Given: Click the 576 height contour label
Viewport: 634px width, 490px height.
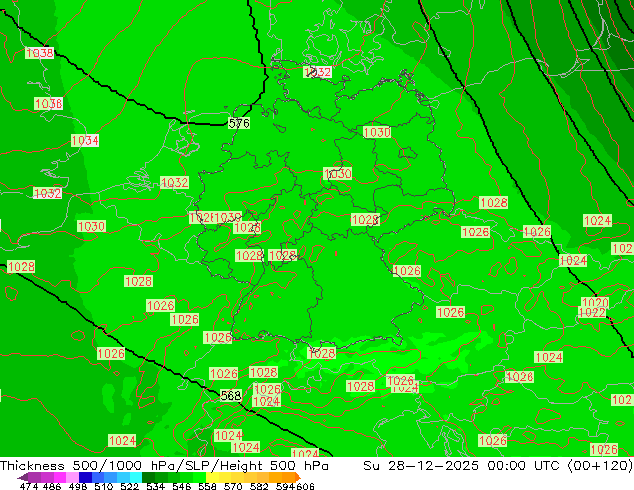Looking at the screenshot, I should 239,123.
